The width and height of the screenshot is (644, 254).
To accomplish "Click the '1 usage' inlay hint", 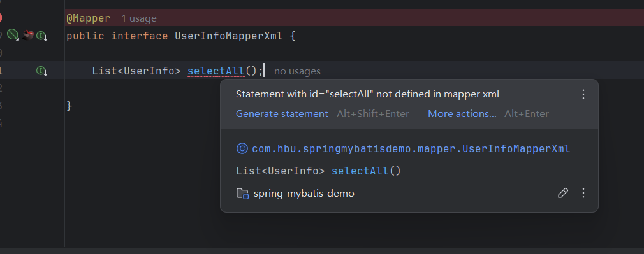I will pyautogui.click(x=139, y=18).
